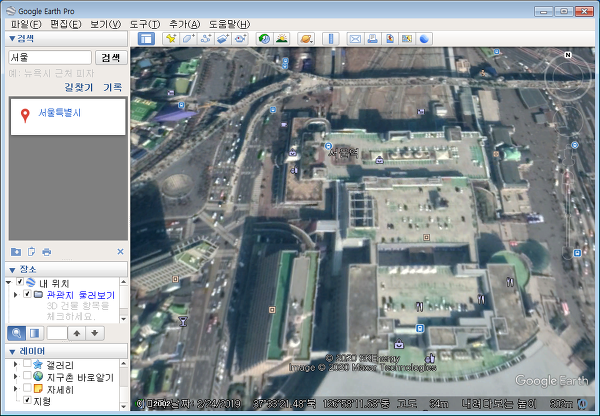Expand the 관광지 둘러보기 folder
Image resolution: width=600 pixels, height=416 pixels.
[x=16, y=295]
